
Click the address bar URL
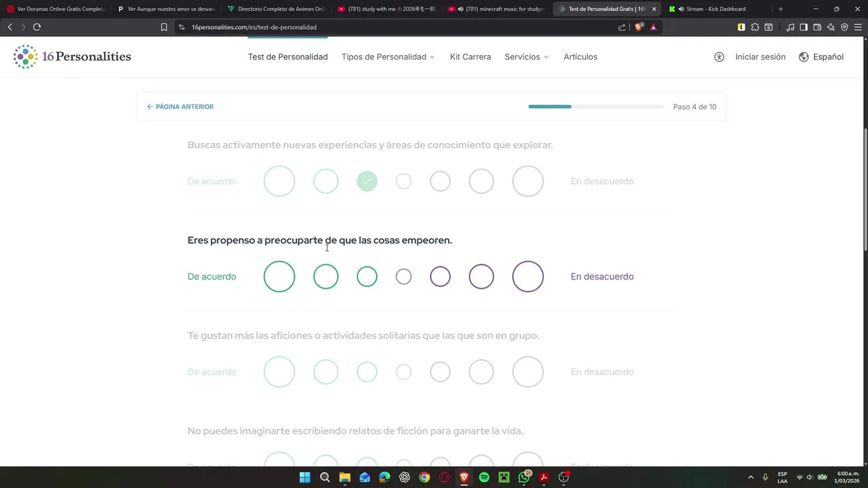254,27
